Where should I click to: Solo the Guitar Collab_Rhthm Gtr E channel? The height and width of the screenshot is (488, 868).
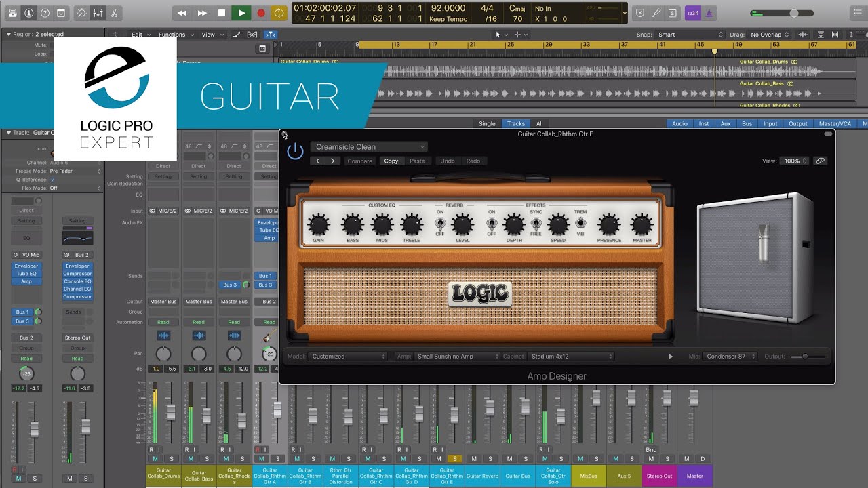tap(454, 459)
